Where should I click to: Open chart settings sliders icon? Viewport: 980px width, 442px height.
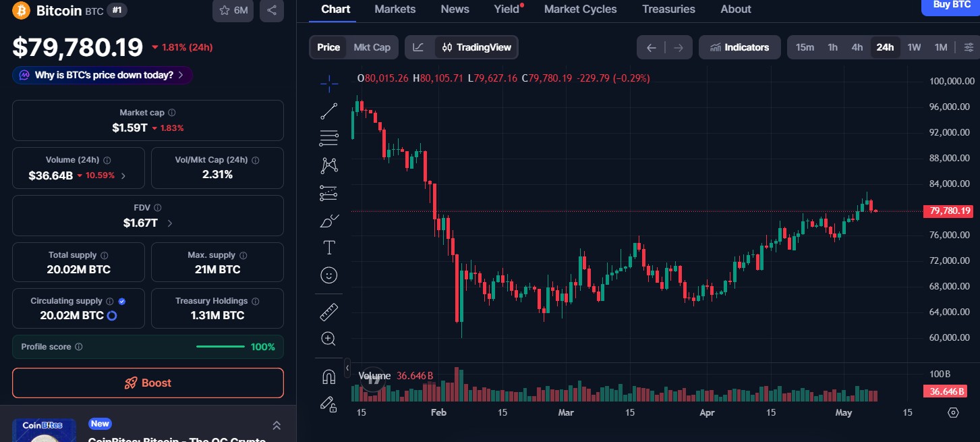969,47
